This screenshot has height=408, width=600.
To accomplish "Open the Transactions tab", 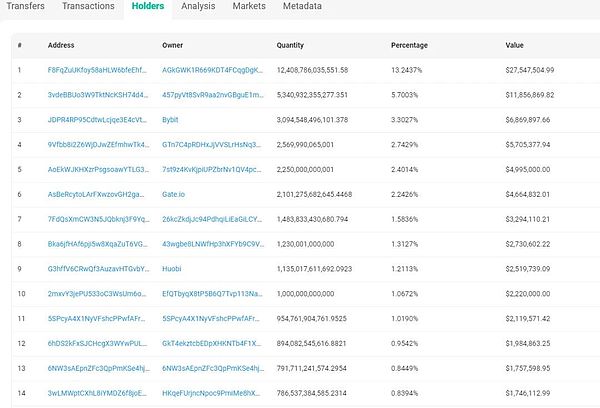I will [x=88, y=6].
